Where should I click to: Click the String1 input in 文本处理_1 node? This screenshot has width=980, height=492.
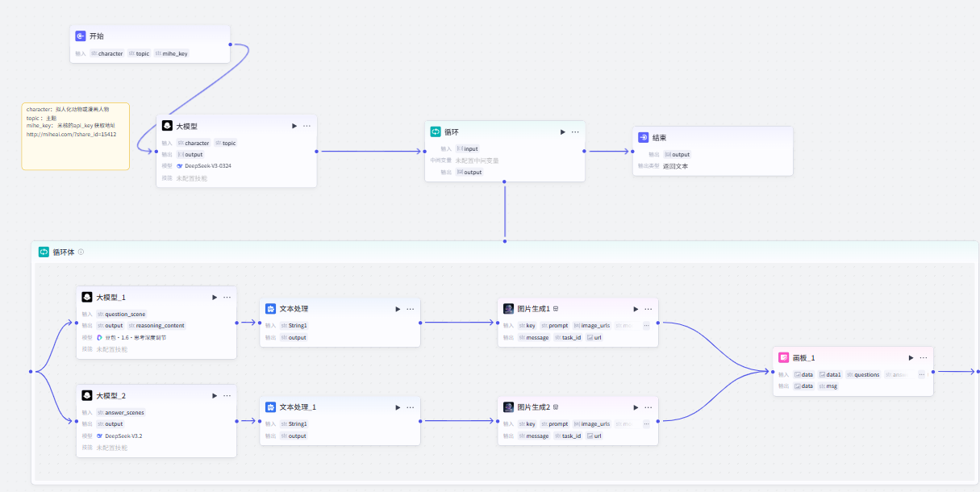[x=294, y=424]
